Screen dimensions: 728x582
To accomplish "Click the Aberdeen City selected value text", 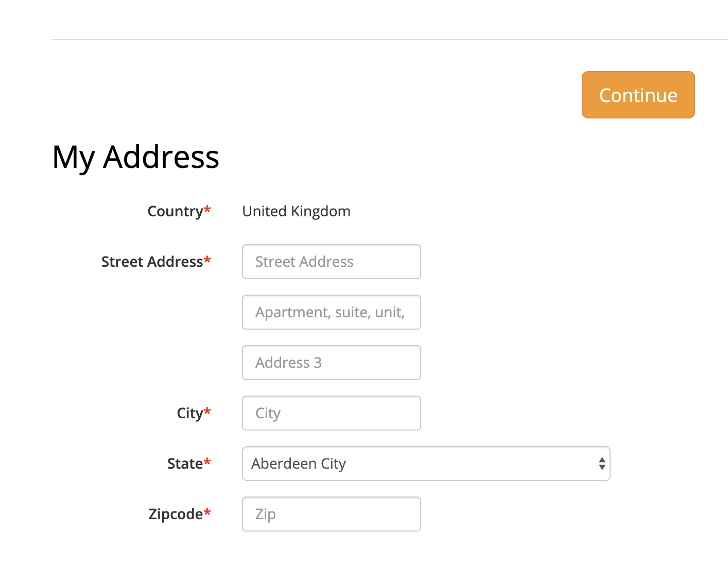I will tap(299, 464).
